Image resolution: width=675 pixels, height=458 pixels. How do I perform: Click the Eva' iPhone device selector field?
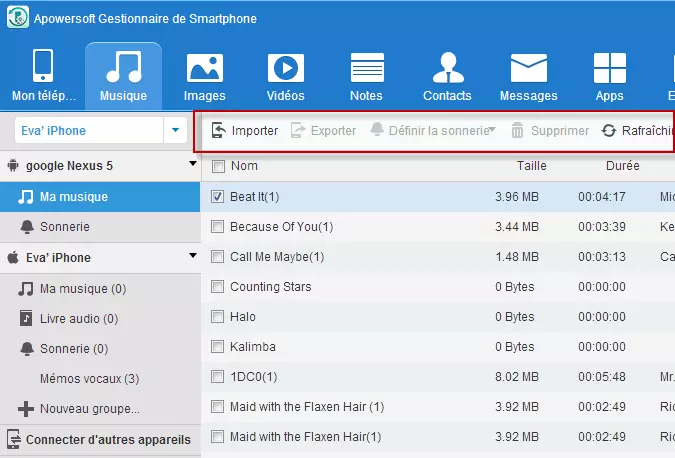click(89, 130)
